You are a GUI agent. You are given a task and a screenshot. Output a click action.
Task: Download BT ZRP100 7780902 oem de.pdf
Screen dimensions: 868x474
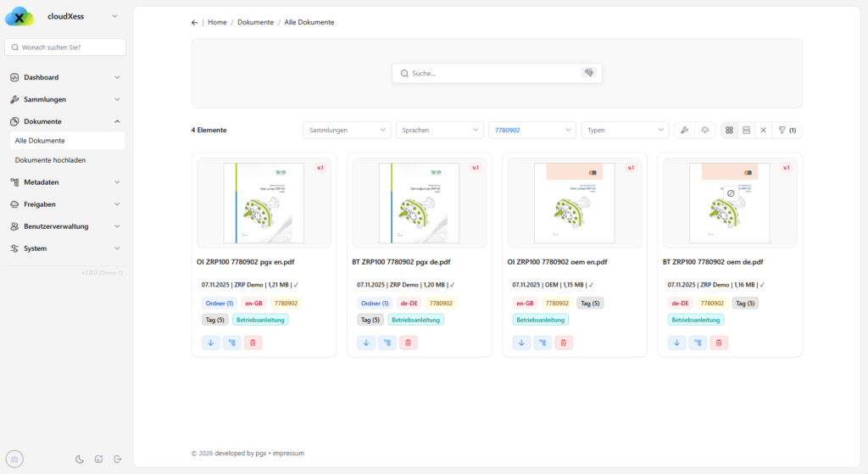point(676,343)
